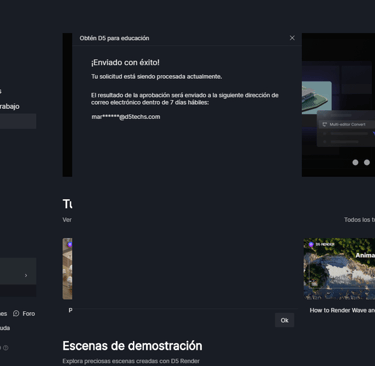Select the second carousel dot in the banner
The image size is (375, 366).
click(367, 162)
